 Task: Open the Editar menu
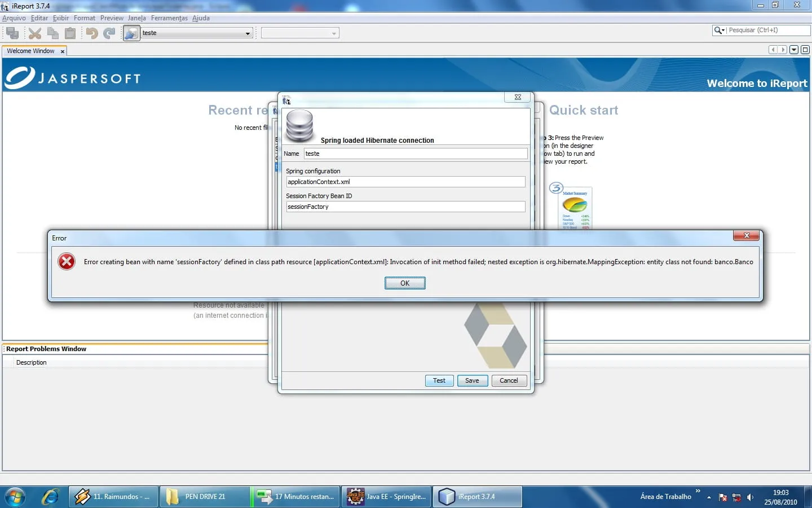click(x=39, y=18)
